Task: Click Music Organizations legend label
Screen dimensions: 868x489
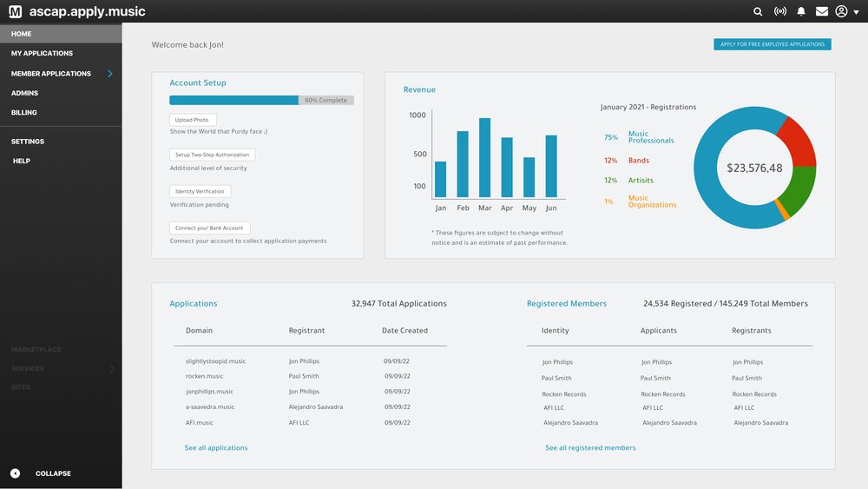Action: click(x=652, y=201)
